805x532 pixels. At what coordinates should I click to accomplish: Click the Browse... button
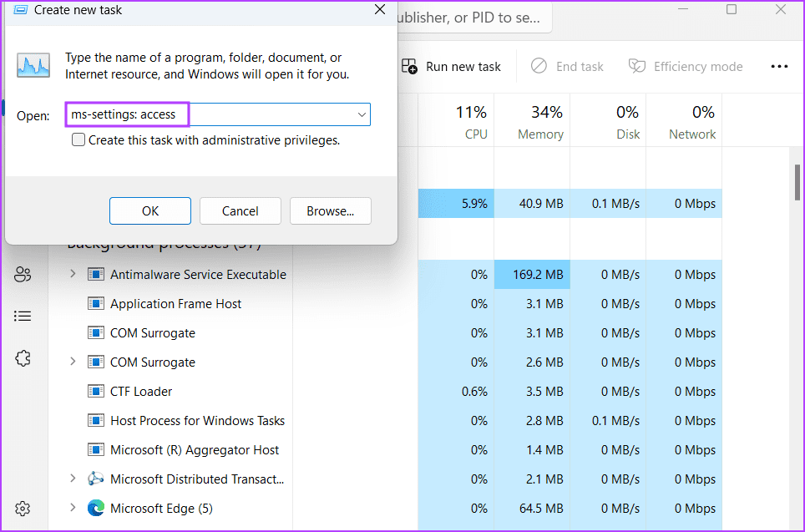(x=330, y=211)
